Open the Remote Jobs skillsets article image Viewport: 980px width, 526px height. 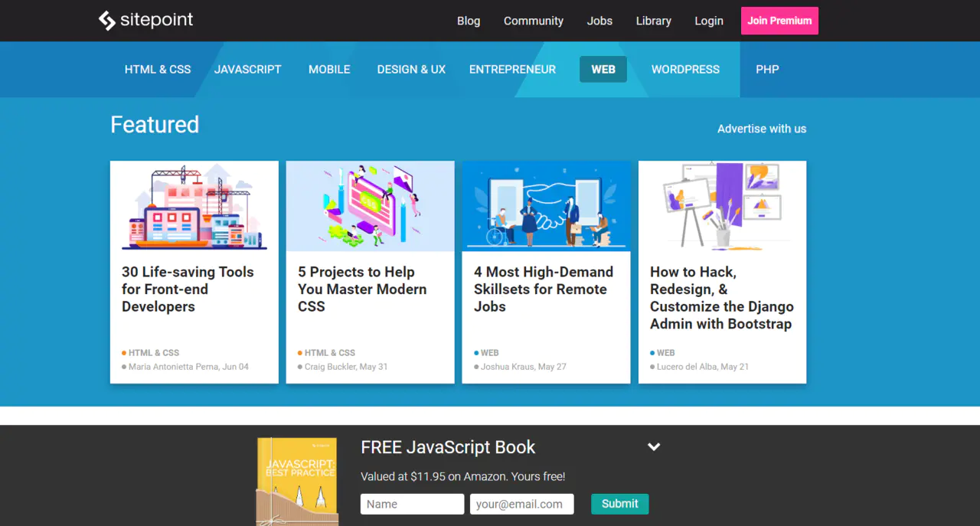point(547,206)
